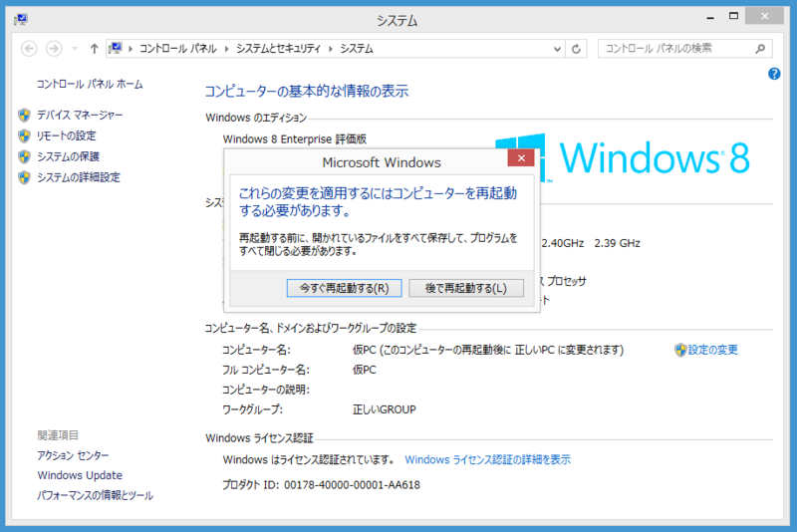Refresh the System window
The image size is (797, 532).
pyautogui.click(x=576, y=49)
